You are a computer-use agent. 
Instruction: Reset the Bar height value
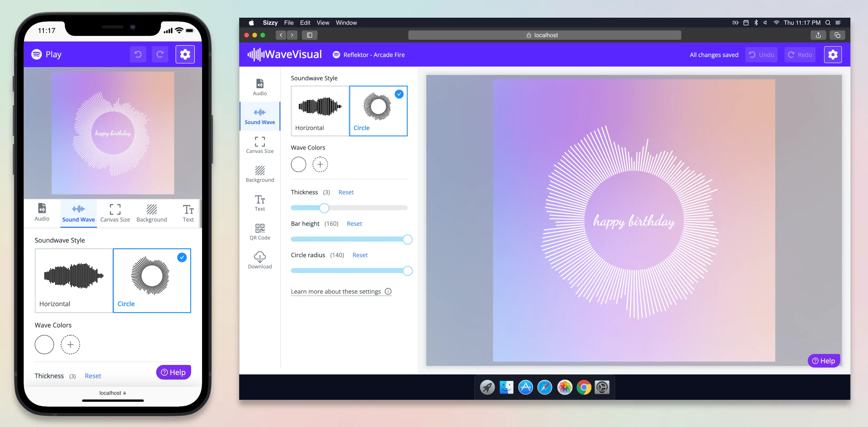coord(354,223)
